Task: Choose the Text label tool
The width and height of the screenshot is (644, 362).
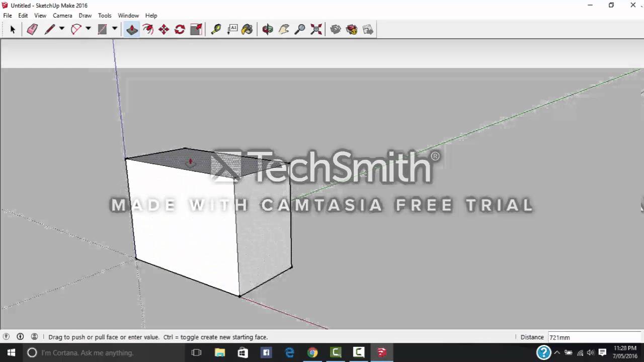Action: pos(232,30)
